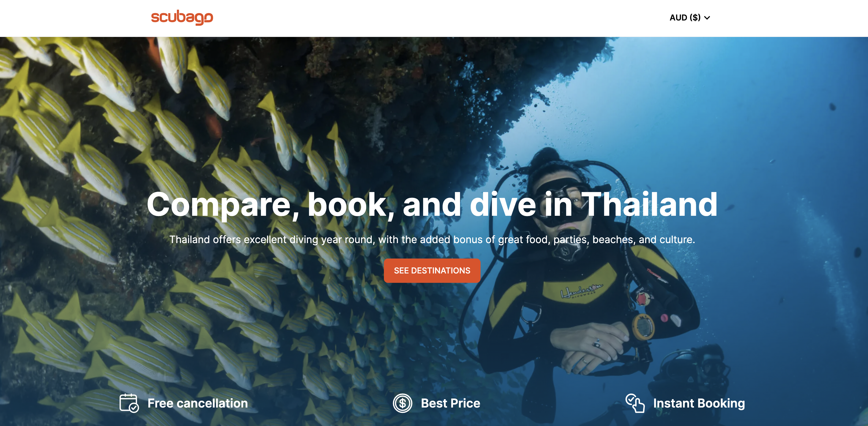The width and height of the screenshot is (868, 426).
Task: Click the Instant Booking hand-tap icon
Action: 635,403
